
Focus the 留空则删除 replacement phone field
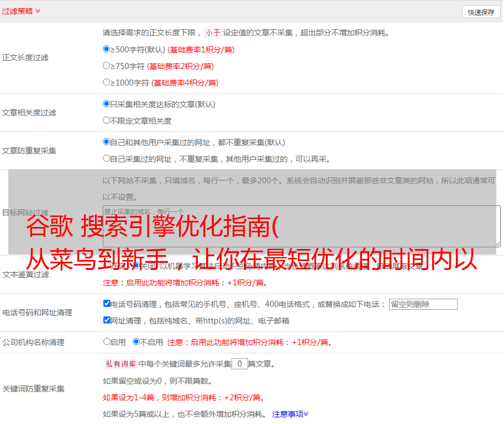pos(423,304)
